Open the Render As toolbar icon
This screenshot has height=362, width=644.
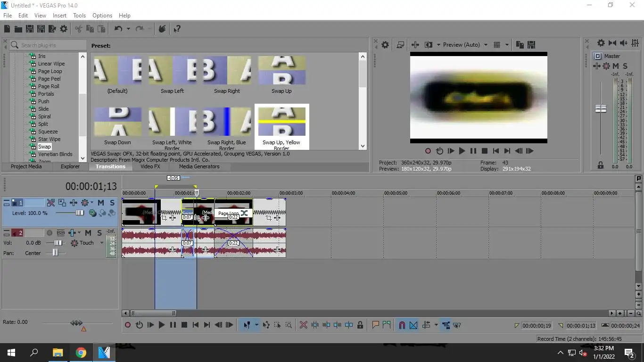[52, 29]
